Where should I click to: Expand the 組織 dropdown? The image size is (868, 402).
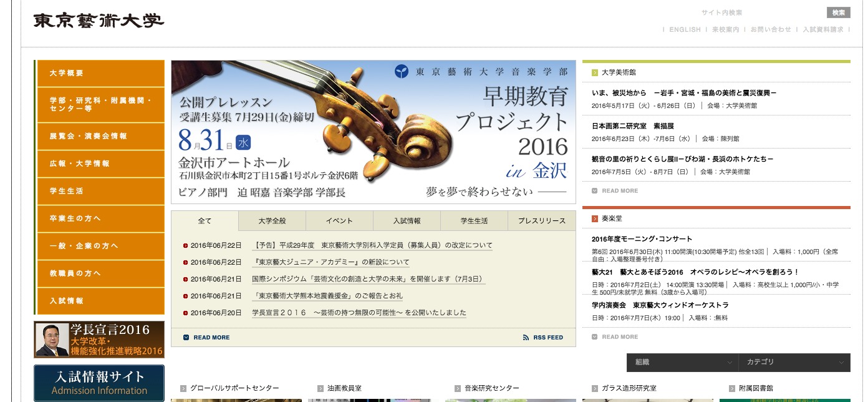click(x=683, y=362)
